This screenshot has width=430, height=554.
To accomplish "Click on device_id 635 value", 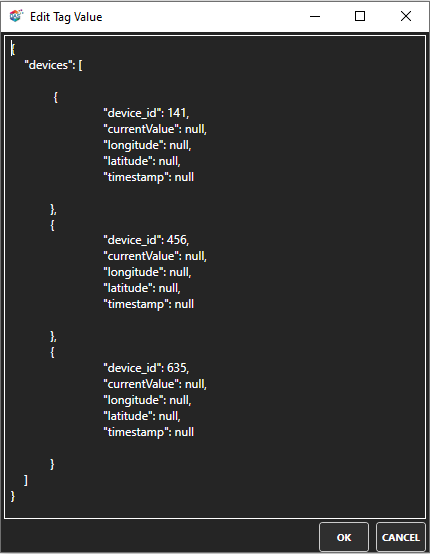I will (177, 368).
